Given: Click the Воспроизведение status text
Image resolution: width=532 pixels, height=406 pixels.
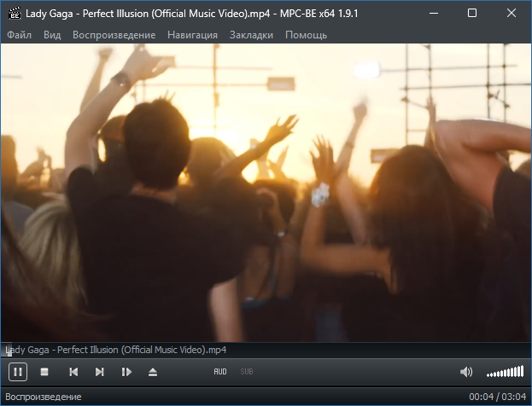Looking at the screenshot, I should pyautogui.click(x=44, y=397).
